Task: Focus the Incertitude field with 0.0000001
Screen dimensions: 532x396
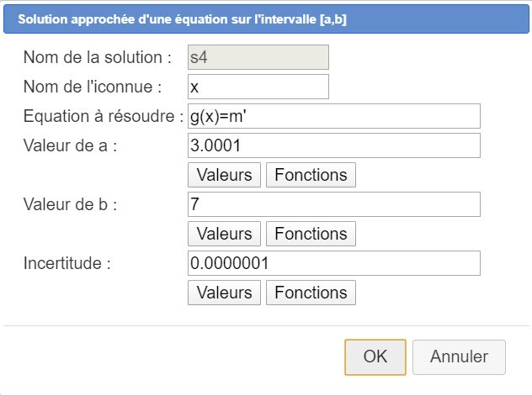Action: click(x=333, y=263)
